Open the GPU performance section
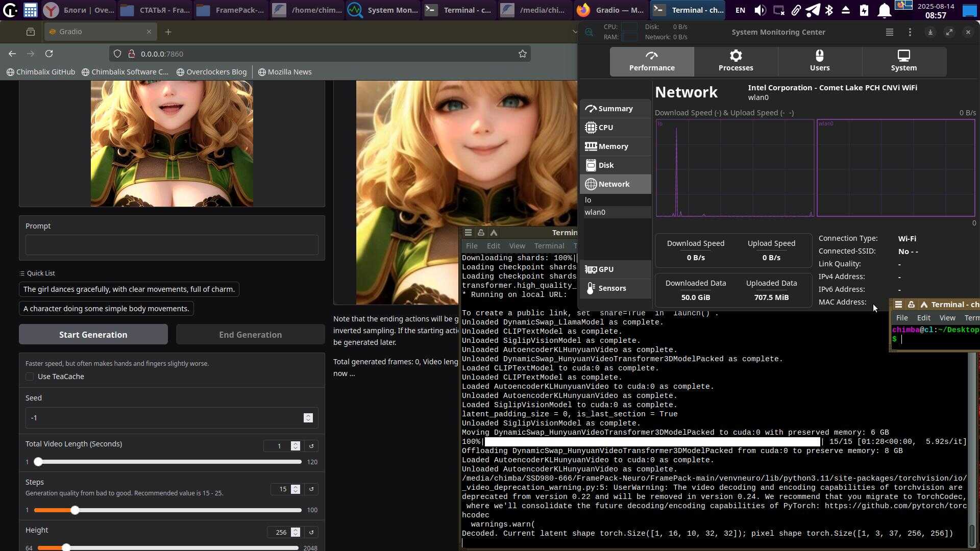 click(606, 269)
